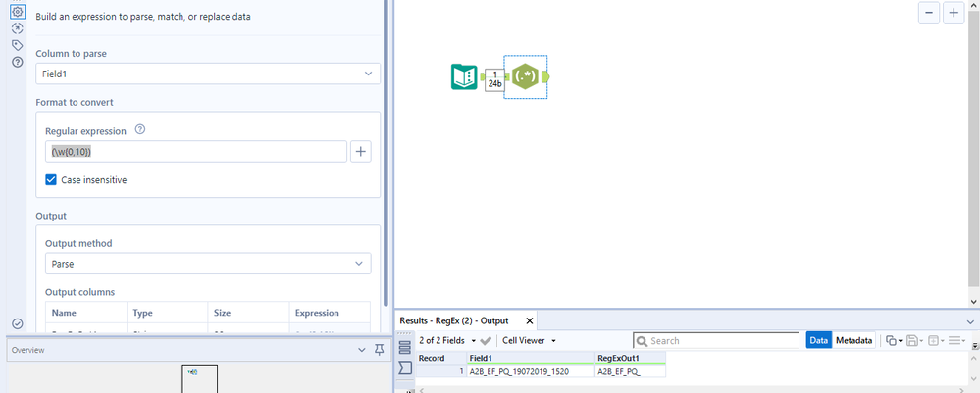
Task: Click Name header in Output columns table
Action: tap(86, 313)
